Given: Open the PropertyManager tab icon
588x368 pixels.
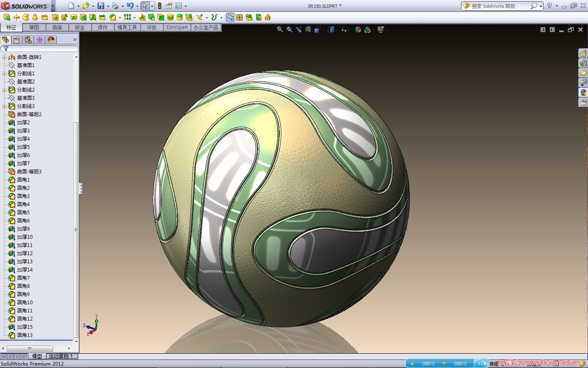Looking at the screenshot, I should click(17, 40).
